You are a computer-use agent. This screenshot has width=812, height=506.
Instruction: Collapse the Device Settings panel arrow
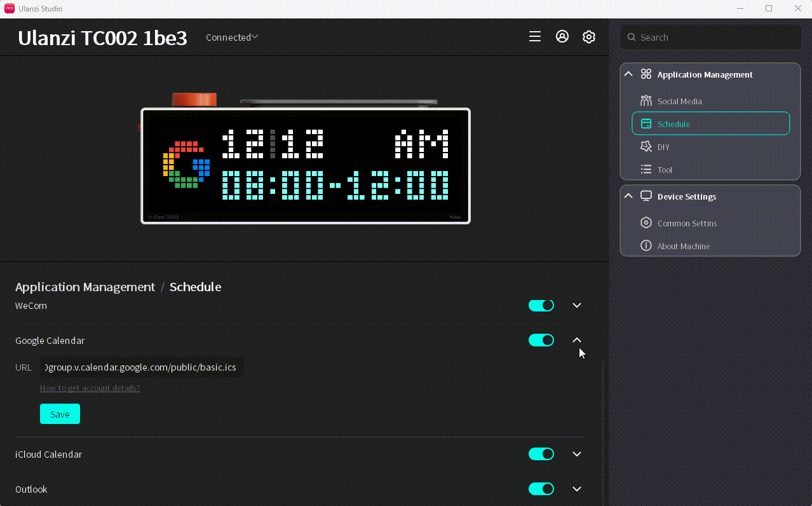click(x=628, y=196)
